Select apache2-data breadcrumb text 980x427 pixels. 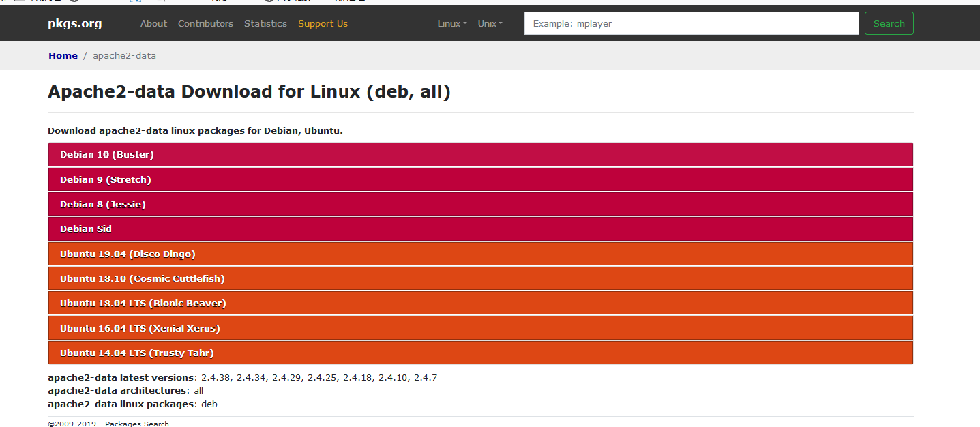click(x=124, y=55)
